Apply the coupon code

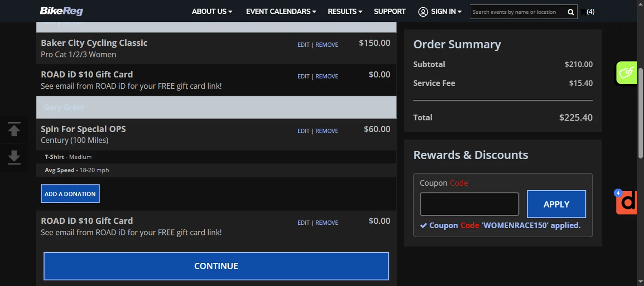point(556,204)
